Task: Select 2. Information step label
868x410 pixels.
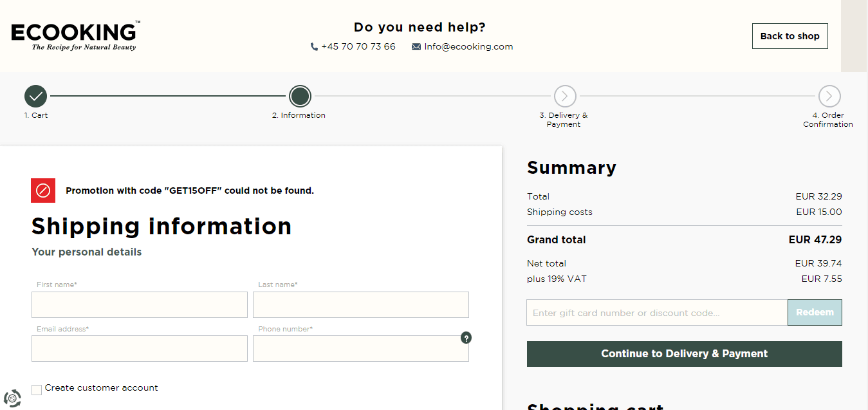Action: click(299, 115)
